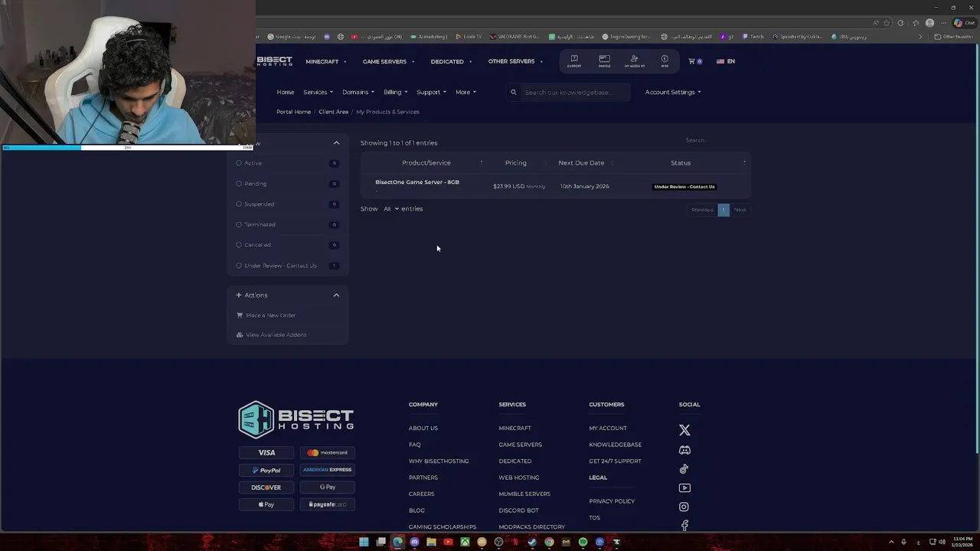The width and height of the screenshot is (980, 551).
Task: Select the Cancelled status filter
Action: coord(288,245)
